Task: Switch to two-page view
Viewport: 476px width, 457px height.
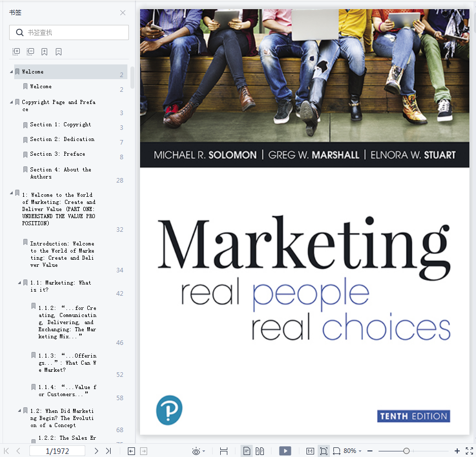Action: [260, 451]
